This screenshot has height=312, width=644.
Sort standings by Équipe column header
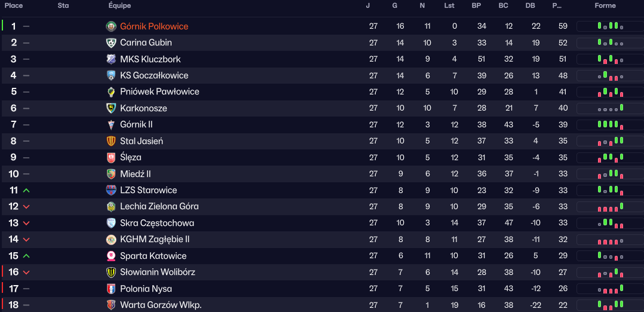pyautogui.click(x=119, y=6)
